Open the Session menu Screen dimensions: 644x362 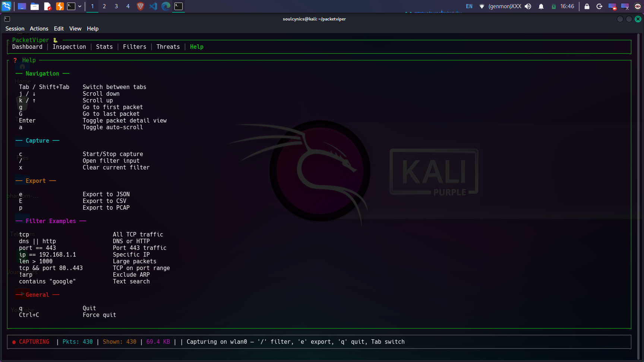(15, 29)
